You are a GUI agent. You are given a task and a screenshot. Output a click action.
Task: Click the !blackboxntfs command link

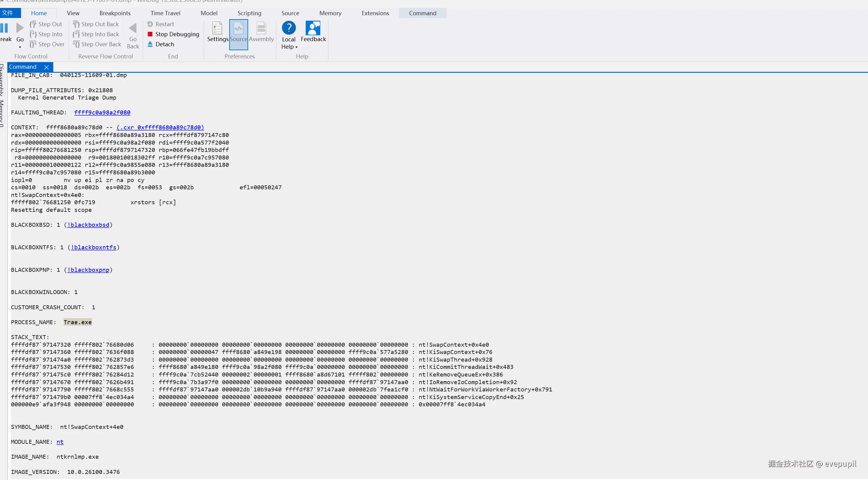[93, 247]
